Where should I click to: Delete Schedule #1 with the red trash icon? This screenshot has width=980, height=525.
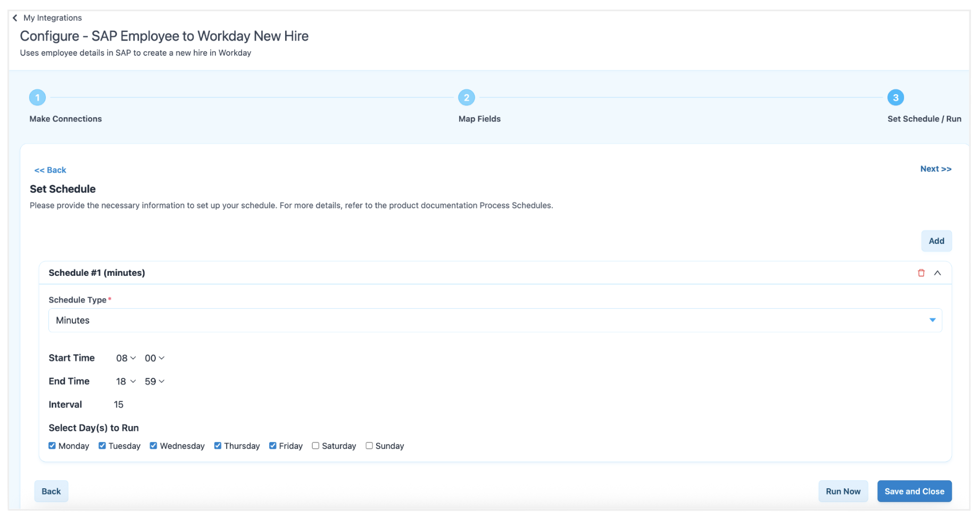pyautogui.click(x=921, y=273)
